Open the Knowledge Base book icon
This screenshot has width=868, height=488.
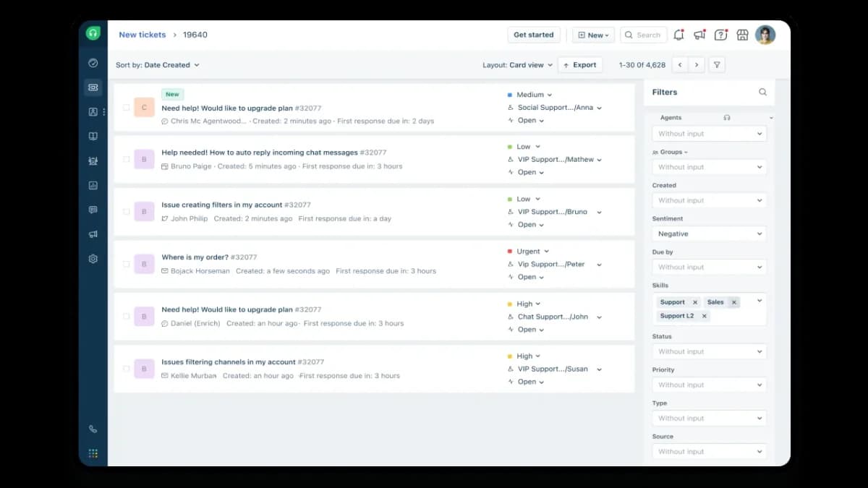pyautogui.click(x=93, y=136)
